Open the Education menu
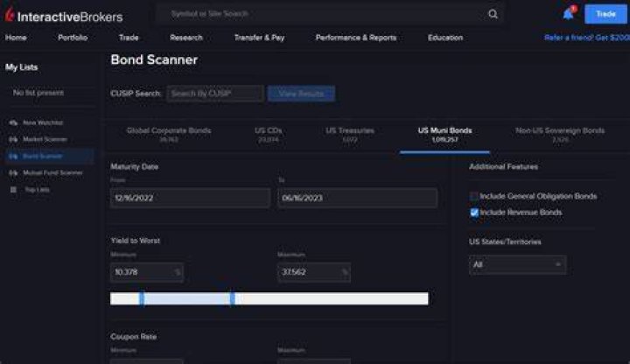The width and height of the screenshot is (630, 364). (x=445, y=38)
